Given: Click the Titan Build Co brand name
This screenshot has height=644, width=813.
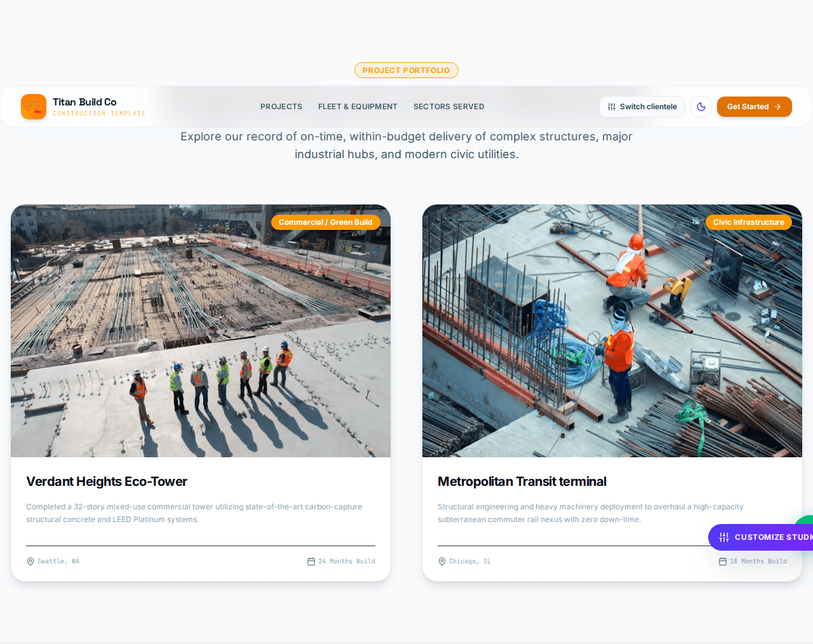Looking at the screenshot, I should (x=84, y=102).
